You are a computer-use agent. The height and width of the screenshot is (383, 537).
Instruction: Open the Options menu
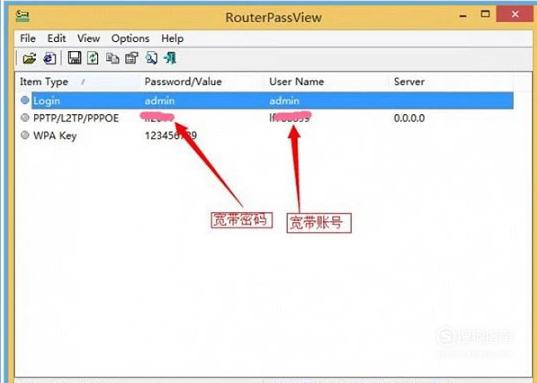[130, 38]
